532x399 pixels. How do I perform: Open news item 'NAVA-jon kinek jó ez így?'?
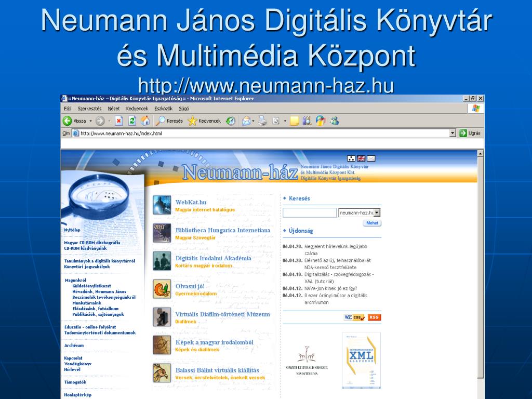pyautogui.click(x=331, y=288)
